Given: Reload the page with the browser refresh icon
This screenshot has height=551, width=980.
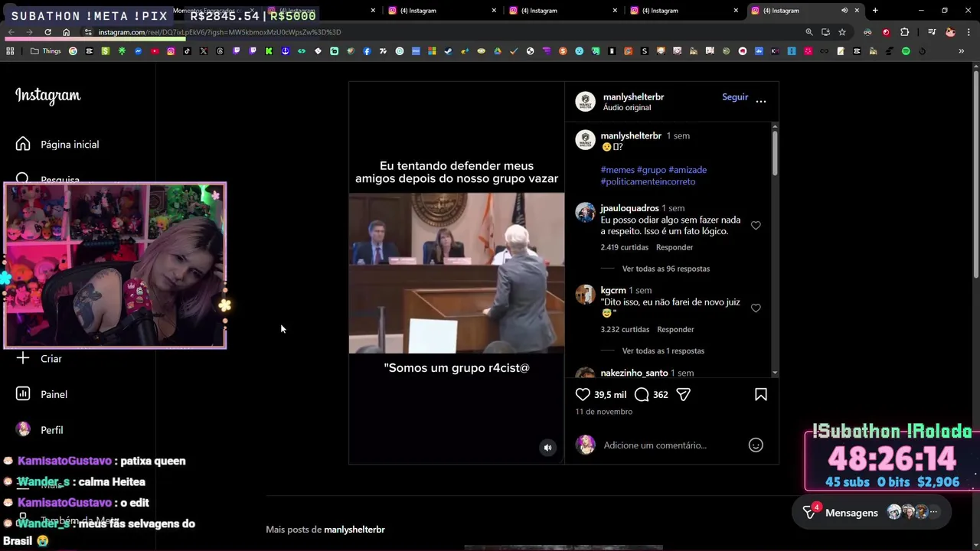Looking at the screenshot, I should pyautogui.click(x=47, y=32).
